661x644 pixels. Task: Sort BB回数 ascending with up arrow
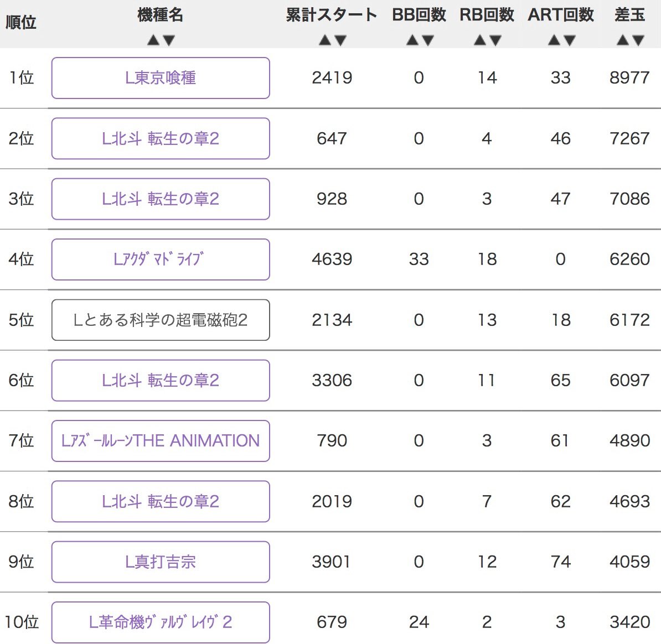click(x=412, y=40)
